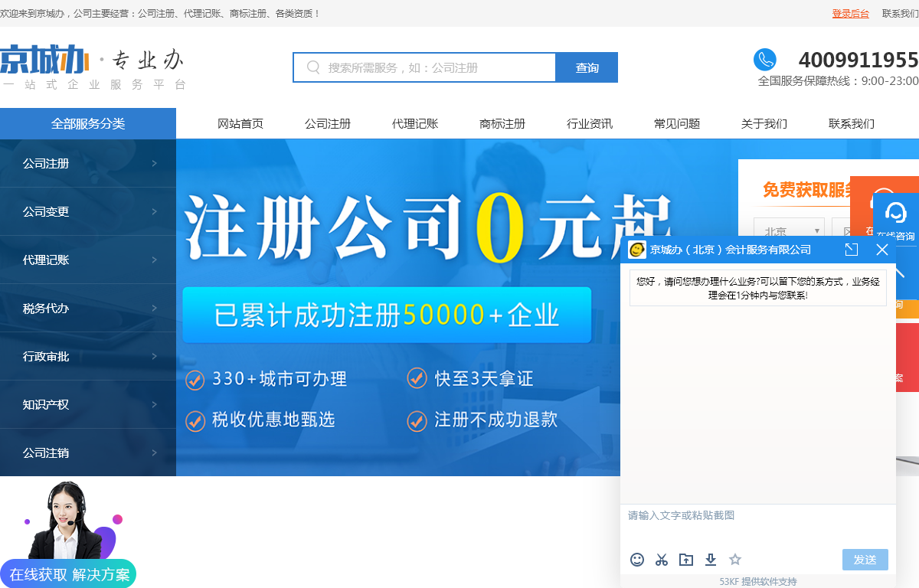Screen dimensions: 919x588
Task: Click the blue phone hotline icon
Action: [765, 60]
